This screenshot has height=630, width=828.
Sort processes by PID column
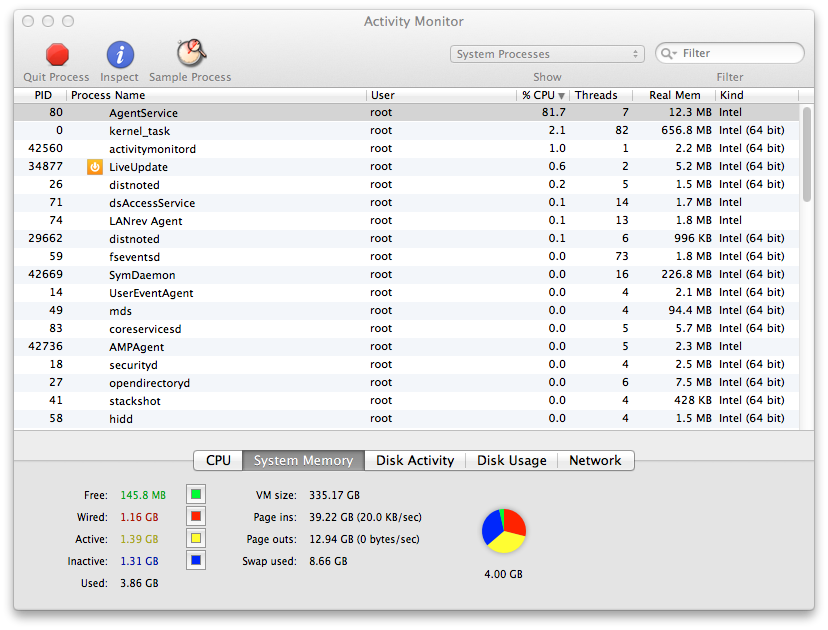(x=41, y=95)
